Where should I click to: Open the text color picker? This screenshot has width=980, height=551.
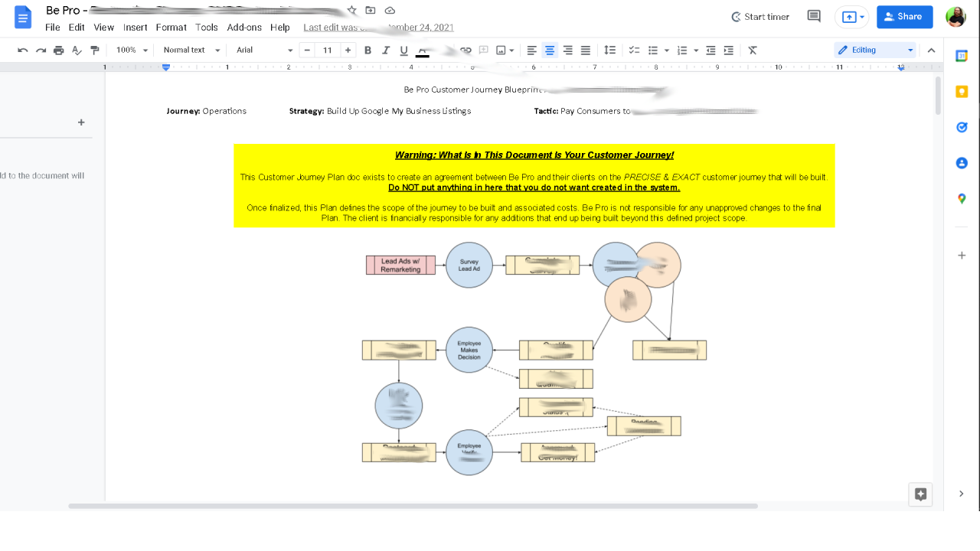pos(422,51)
